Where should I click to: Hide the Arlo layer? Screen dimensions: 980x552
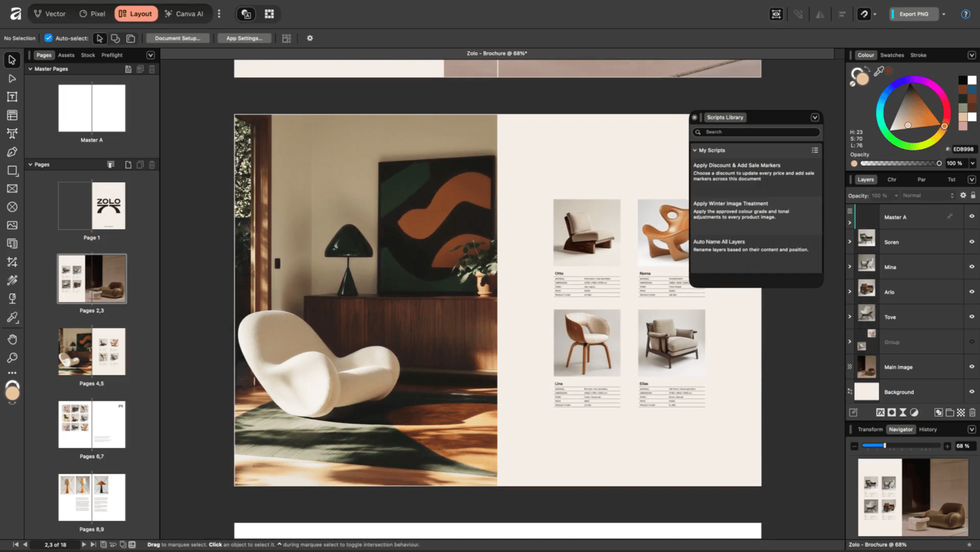(x=971, y=291)
